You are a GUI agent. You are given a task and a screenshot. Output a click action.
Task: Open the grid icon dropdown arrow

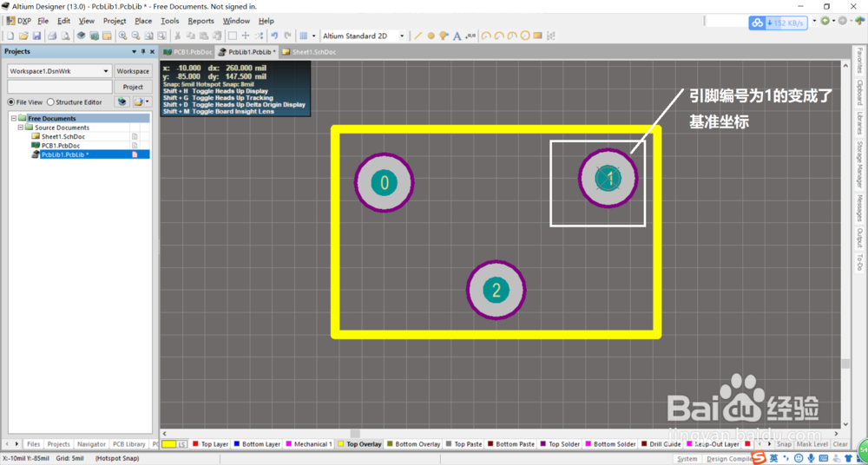tap(314, 36)
